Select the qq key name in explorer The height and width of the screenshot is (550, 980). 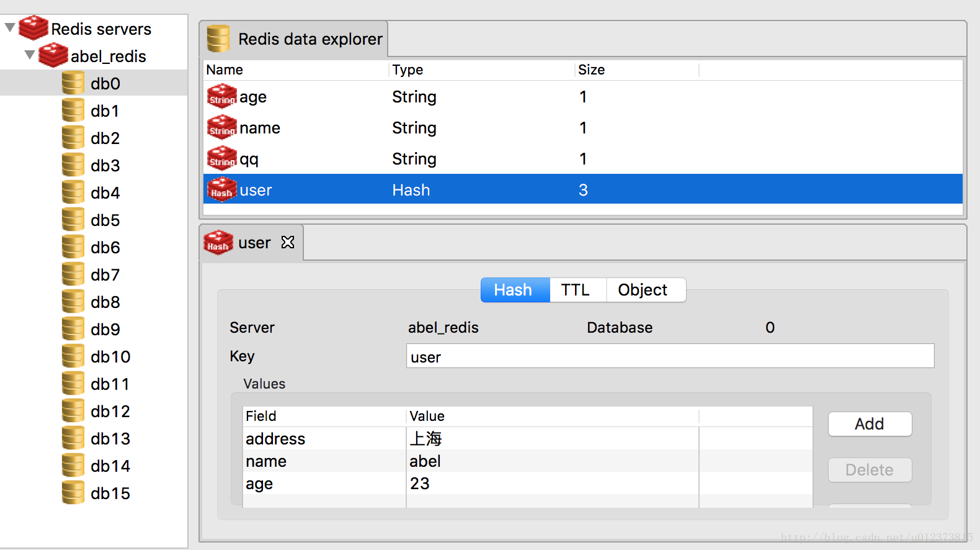pyautogui.click(x=249, y=160)
